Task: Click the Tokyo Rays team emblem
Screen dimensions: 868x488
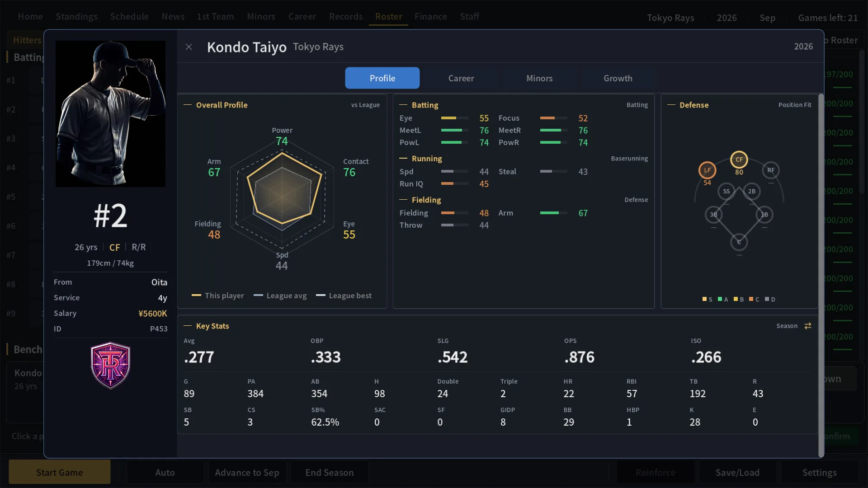Action: point(110,365)
